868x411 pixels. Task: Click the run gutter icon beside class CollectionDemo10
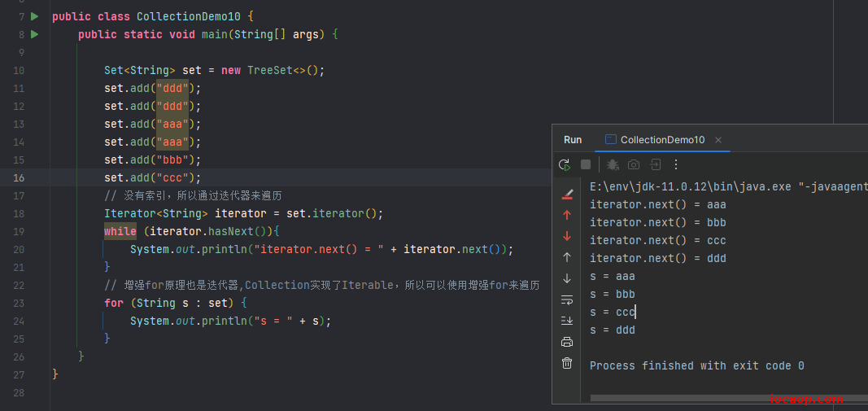pyautogui.click(x=35, y=16)
